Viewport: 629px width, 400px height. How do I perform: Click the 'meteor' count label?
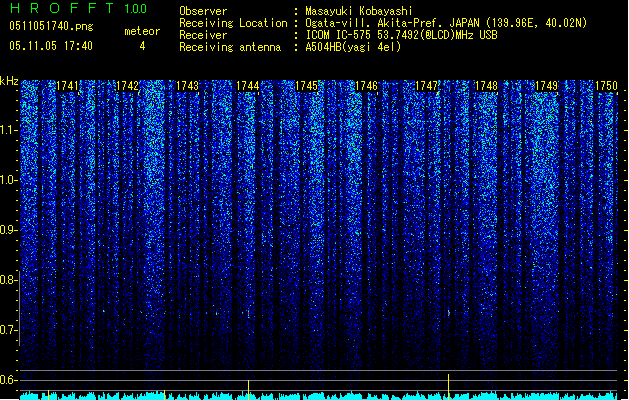click(142, 31)
